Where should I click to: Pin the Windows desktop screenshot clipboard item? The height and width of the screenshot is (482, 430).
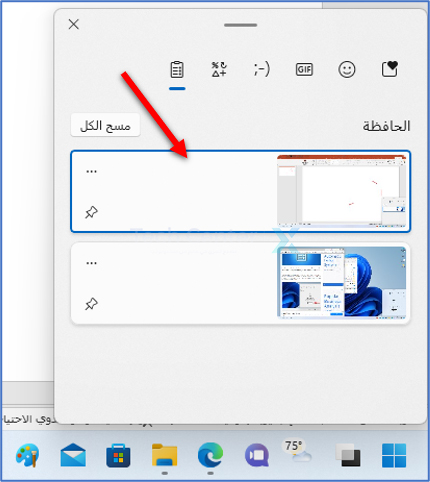(91, 304)
